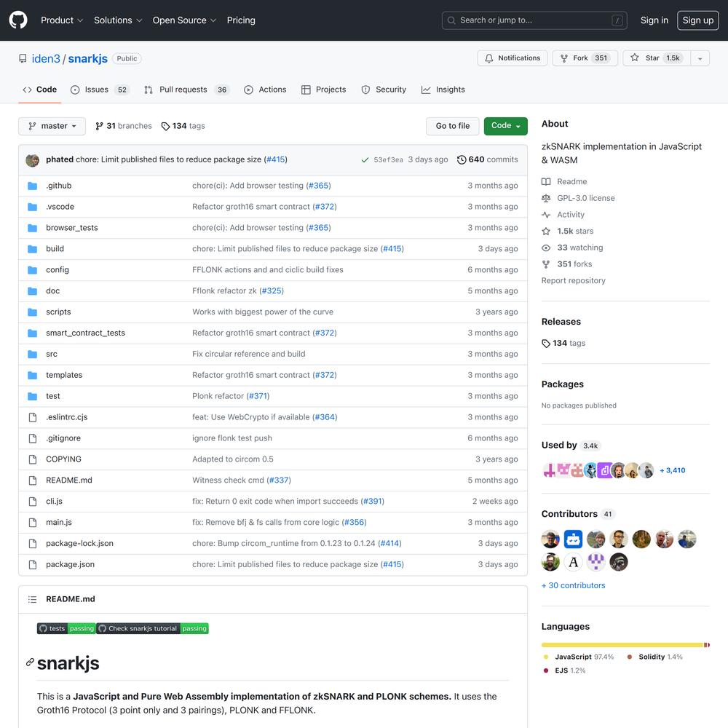Open the Security tab
Viewport: 728px width, 728px height.
[x=384, y=90]
